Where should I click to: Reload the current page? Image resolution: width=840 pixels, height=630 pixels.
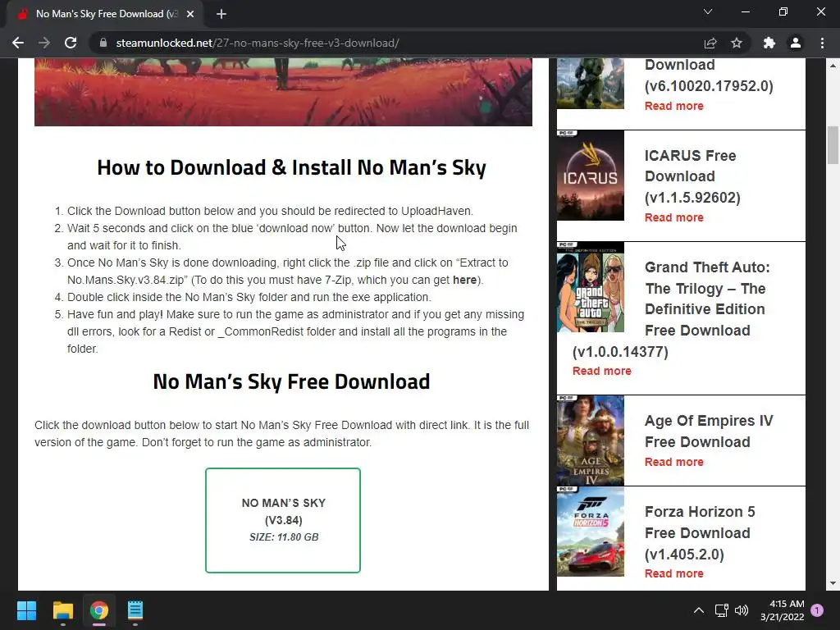point(71,43)
